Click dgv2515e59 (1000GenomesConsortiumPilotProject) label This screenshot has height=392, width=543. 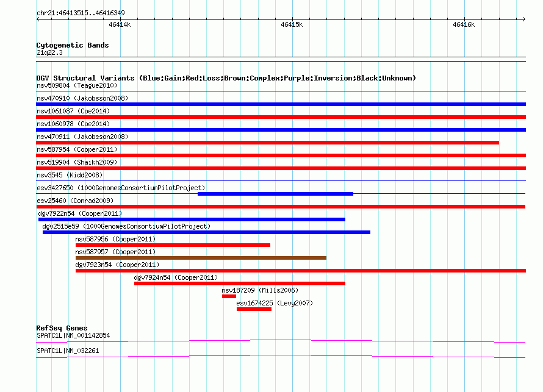[x=126, y=226]
